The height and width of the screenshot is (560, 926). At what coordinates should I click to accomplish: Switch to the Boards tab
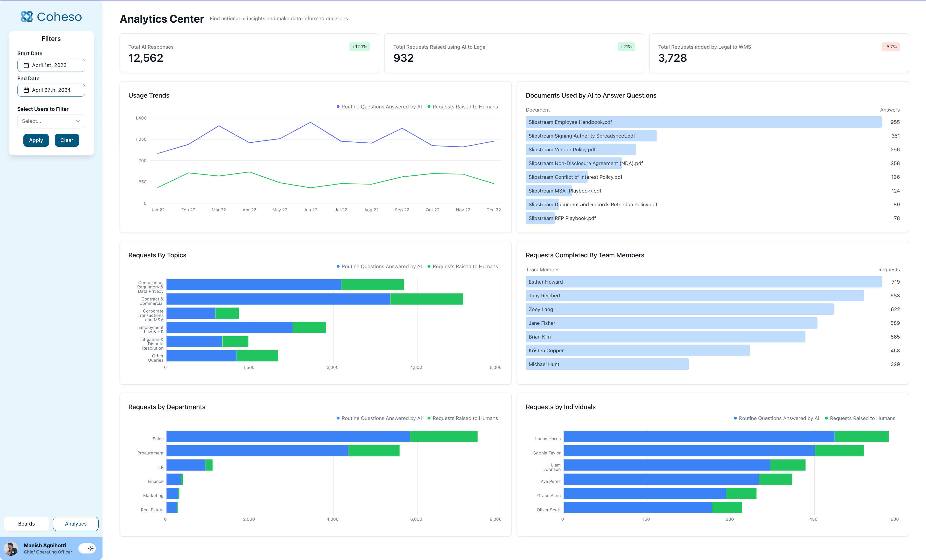click(26, 524)
